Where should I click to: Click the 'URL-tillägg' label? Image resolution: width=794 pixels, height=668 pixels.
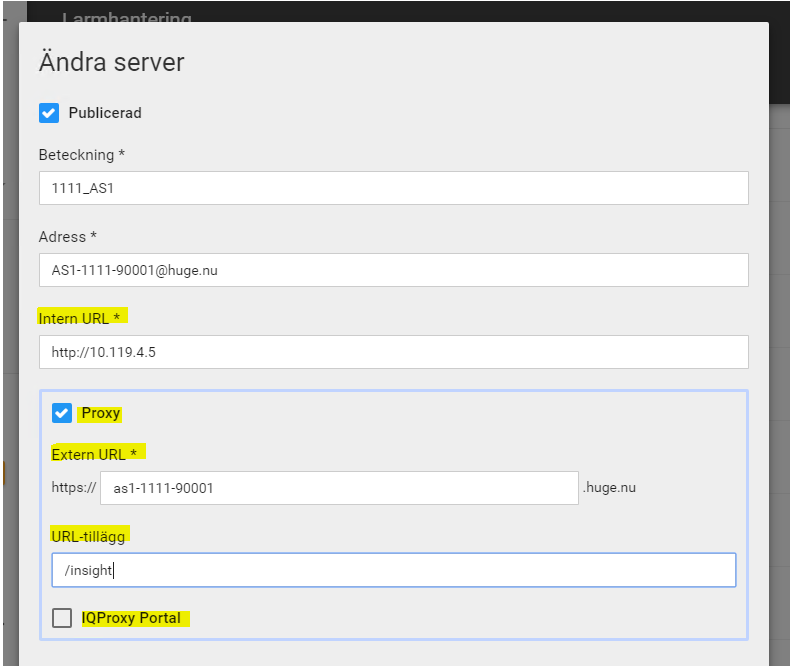click(x=88, y=536)
